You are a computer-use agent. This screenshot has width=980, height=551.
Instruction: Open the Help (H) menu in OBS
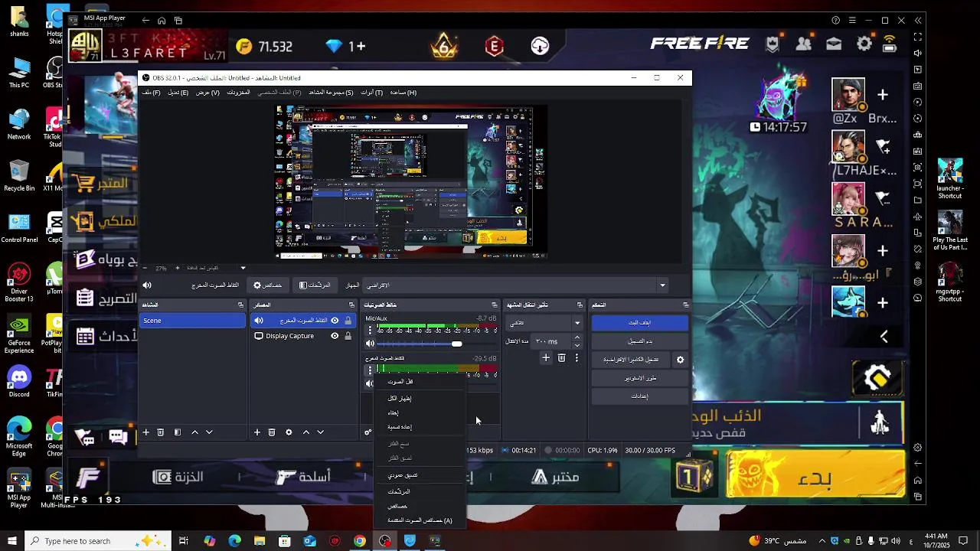403,93
